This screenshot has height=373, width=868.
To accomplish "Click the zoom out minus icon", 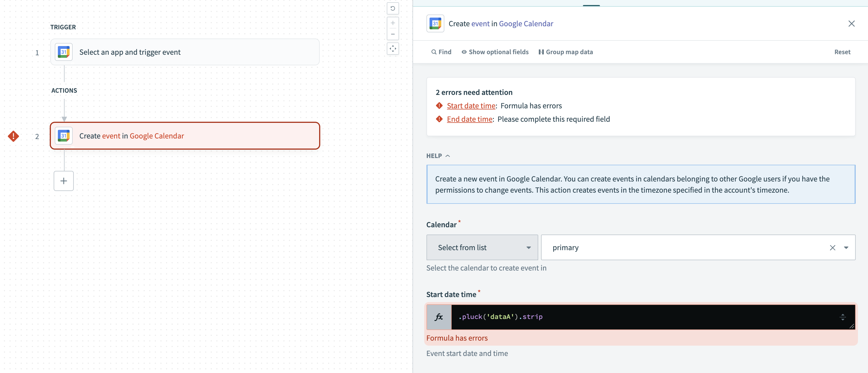I will [x=392, y=34].
